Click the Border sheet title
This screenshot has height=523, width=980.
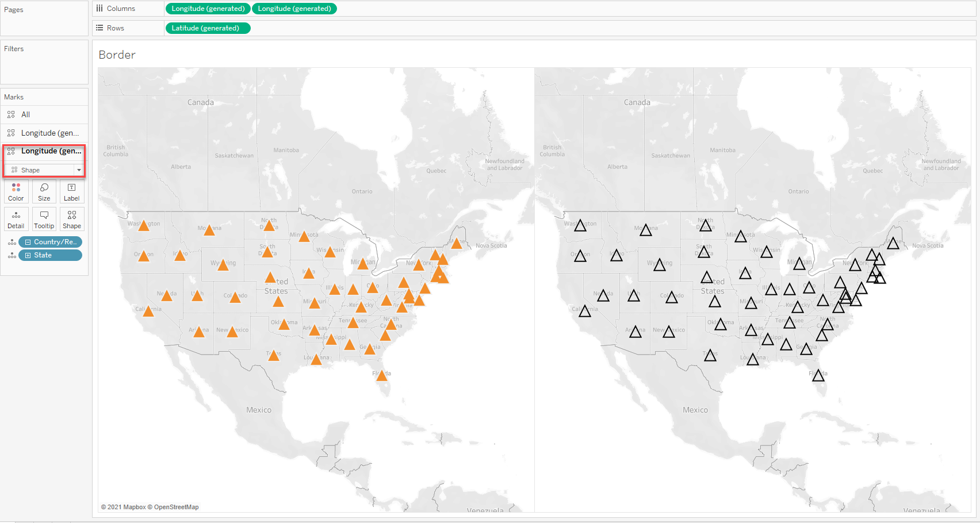(117, 55)
